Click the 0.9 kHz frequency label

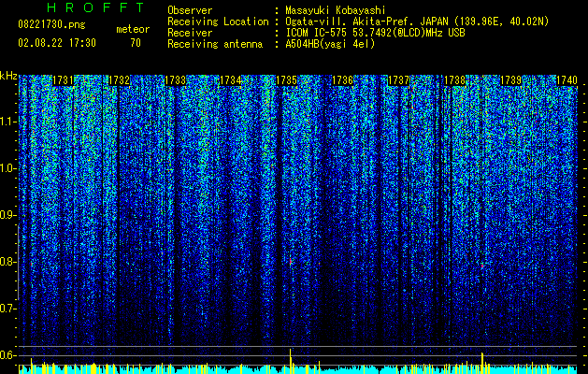tap(8, 215)
